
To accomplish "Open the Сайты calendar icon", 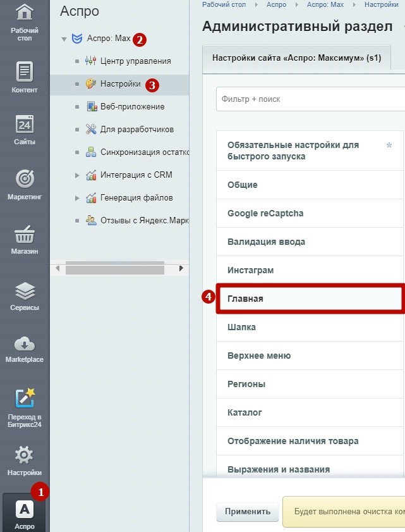I will point(25,125).
